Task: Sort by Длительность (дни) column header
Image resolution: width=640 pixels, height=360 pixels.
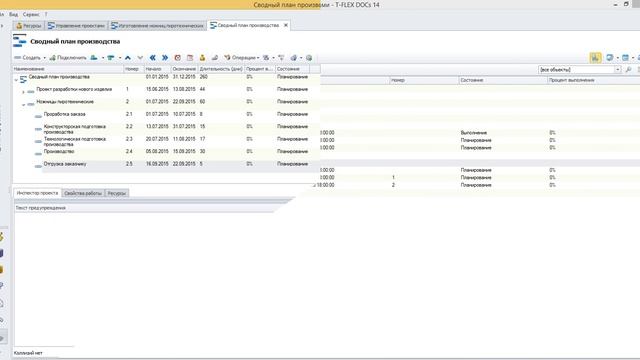Action: [221, 69]
